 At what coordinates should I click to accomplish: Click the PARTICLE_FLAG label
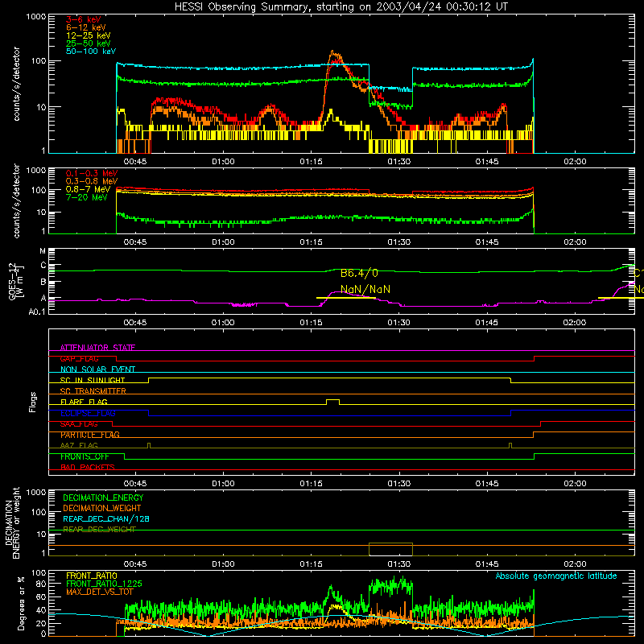[90, 435]
